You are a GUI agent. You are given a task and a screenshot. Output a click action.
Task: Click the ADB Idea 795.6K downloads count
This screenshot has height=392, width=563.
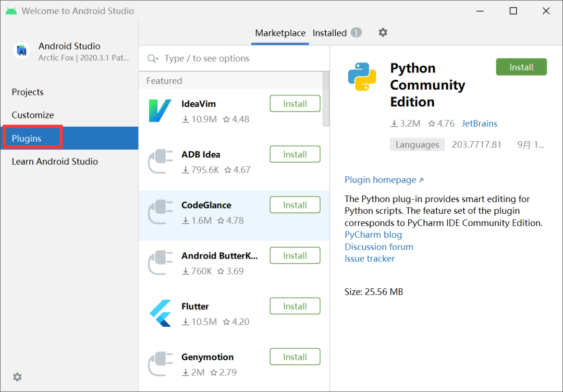pyautogui.click(x=200, y=170)
